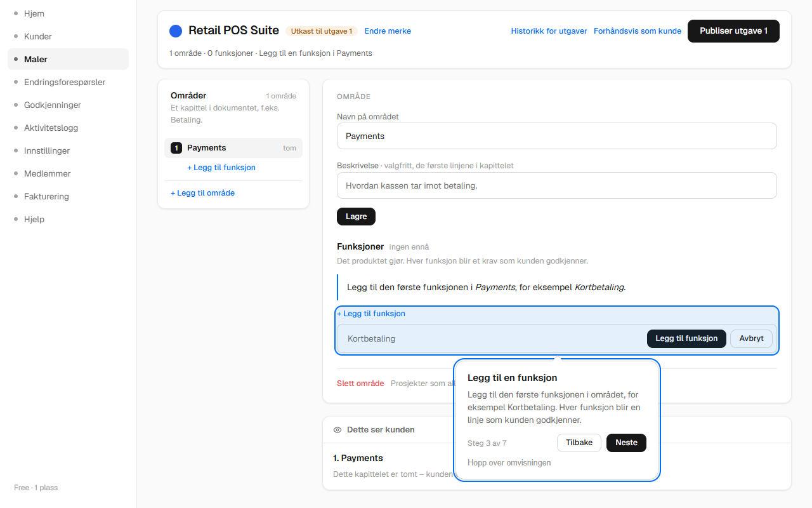
Task: Open the Fakturering section
Action: click(x=69, y=196)
